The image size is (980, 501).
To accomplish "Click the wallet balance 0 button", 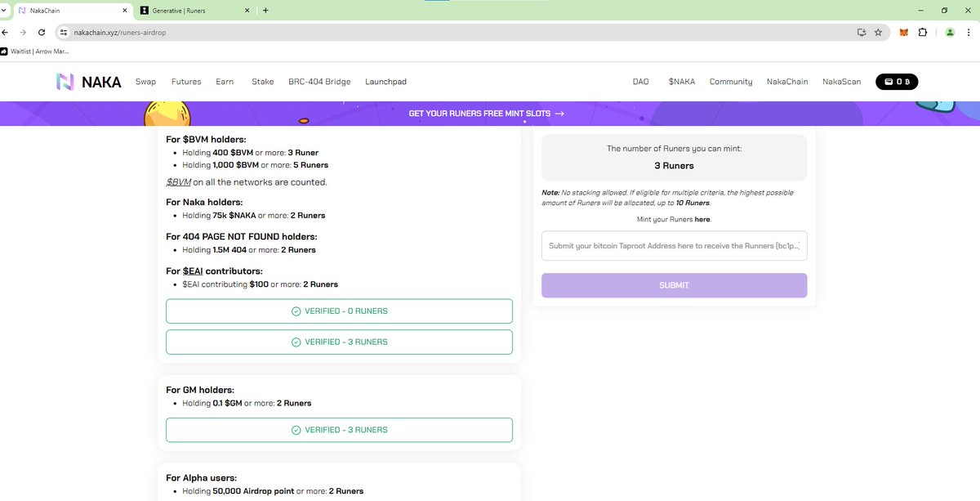I will (897, 82).
